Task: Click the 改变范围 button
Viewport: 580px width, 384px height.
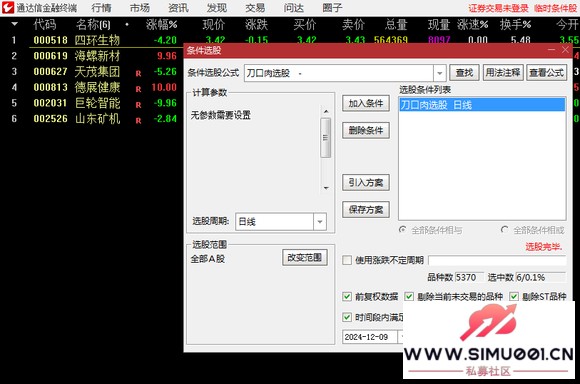Action: click(x=305, y=257)
